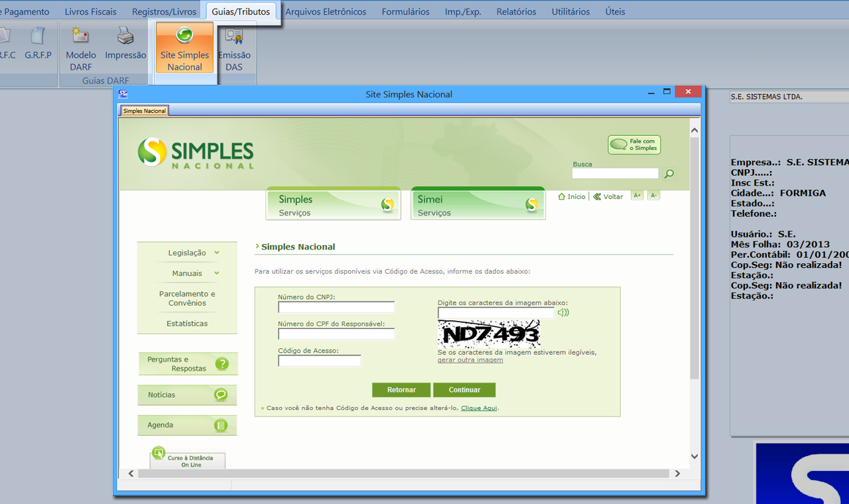Open the Simples Serviços dropdown tab
849x504 pixels.
coord(334,205)
